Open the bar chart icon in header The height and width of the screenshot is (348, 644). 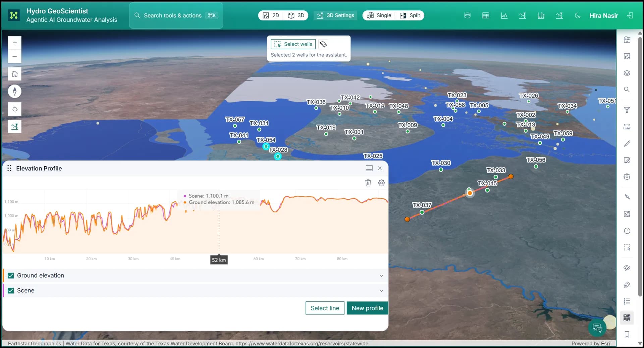541,15
